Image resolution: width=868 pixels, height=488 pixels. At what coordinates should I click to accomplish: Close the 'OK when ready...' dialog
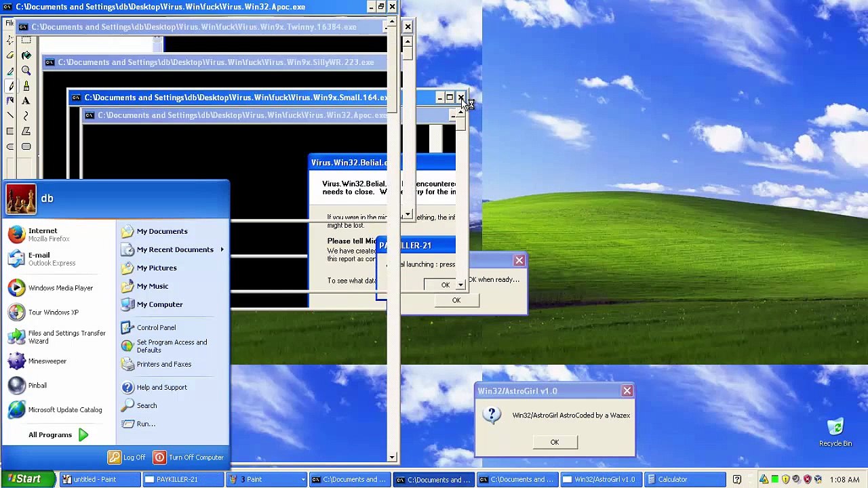[519, 260]
